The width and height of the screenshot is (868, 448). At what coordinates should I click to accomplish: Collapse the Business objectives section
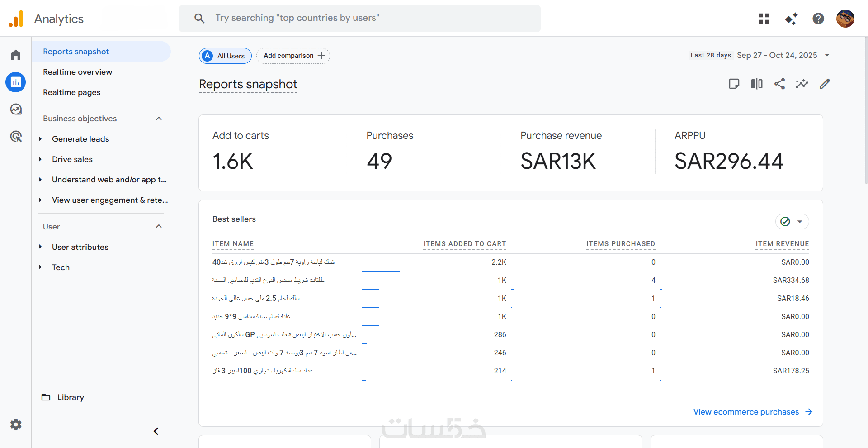pos(159,119)
